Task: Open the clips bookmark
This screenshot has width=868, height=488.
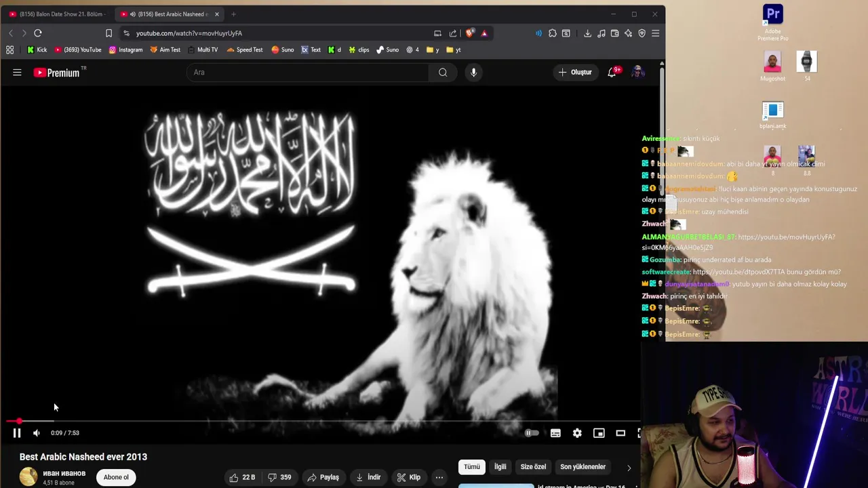Action: coord(358,49)
